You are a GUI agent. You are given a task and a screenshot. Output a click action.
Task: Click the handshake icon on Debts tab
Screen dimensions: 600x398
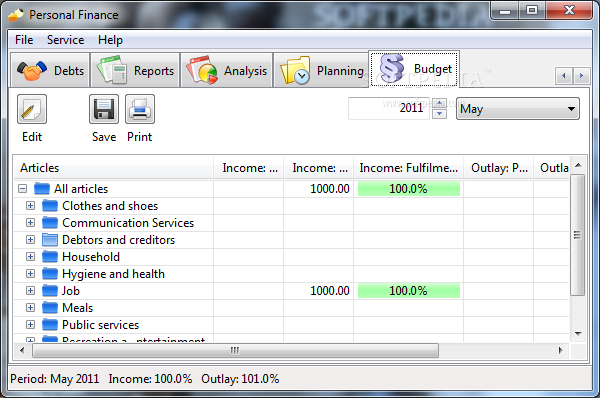32,70
